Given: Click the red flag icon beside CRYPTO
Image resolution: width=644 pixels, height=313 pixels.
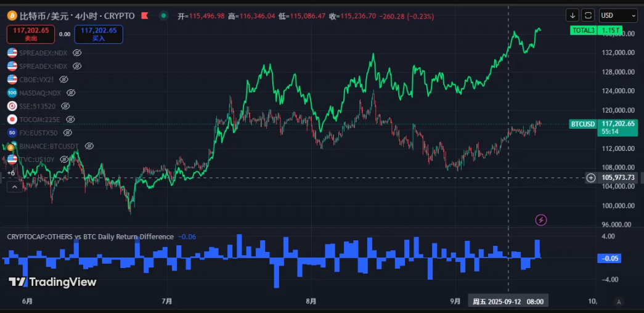Looking at the screenshot, I should pos(144,15).
